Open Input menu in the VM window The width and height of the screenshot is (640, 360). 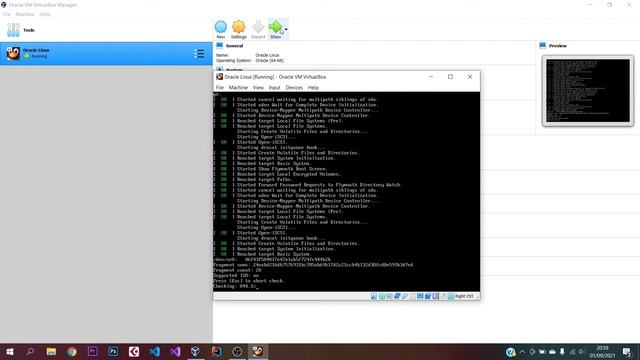point(274,87)
